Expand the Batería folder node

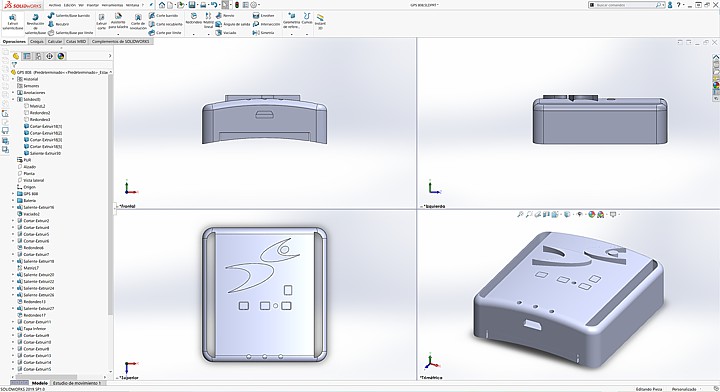click(x=13, y=201)
